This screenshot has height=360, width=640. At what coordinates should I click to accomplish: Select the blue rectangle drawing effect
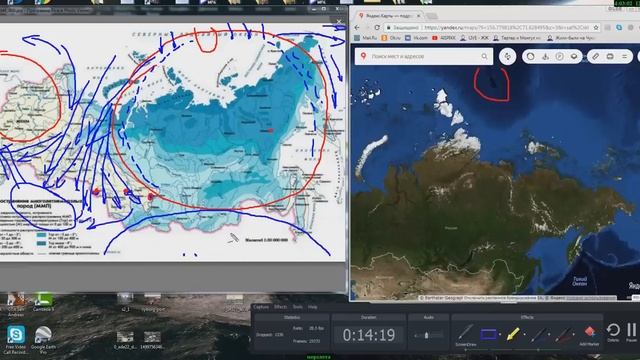[489, 334]
